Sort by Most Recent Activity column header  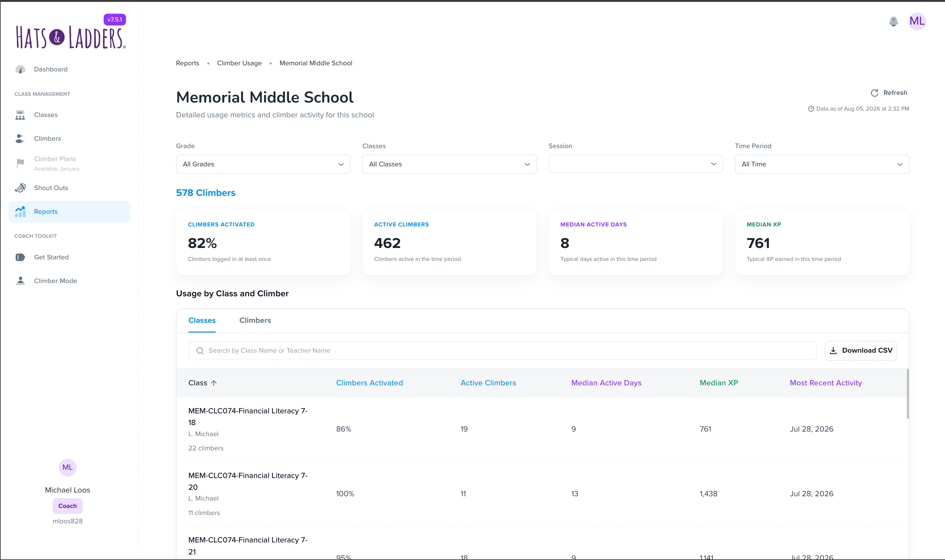826,383
